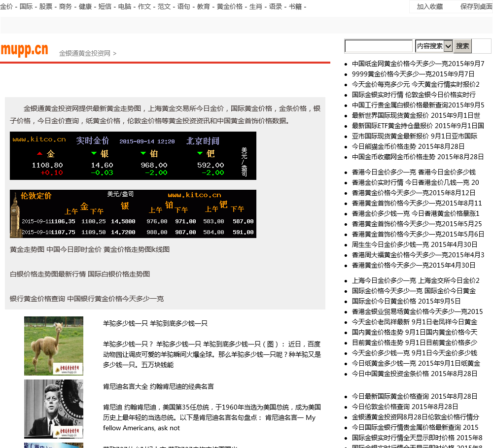The image size is (493, 448).
Task: Open 肯尼迪名言大全 article title
Action: pos(158,386)
